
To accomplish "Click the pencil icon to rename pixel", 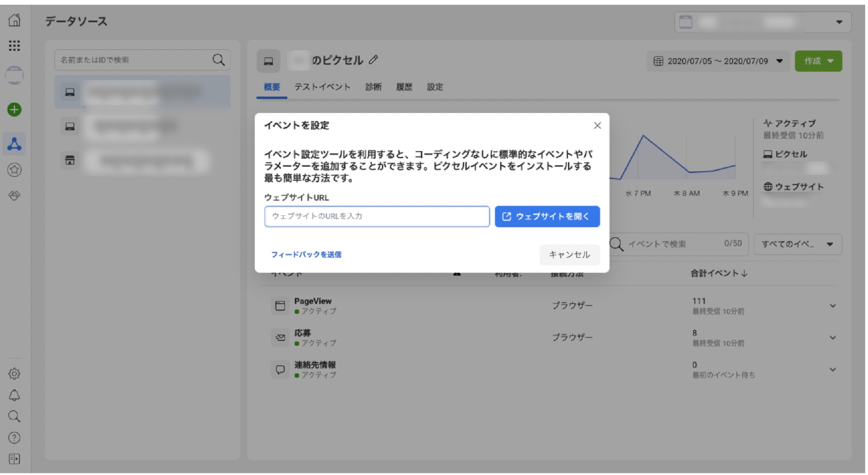I will click(x=373, y=60).
